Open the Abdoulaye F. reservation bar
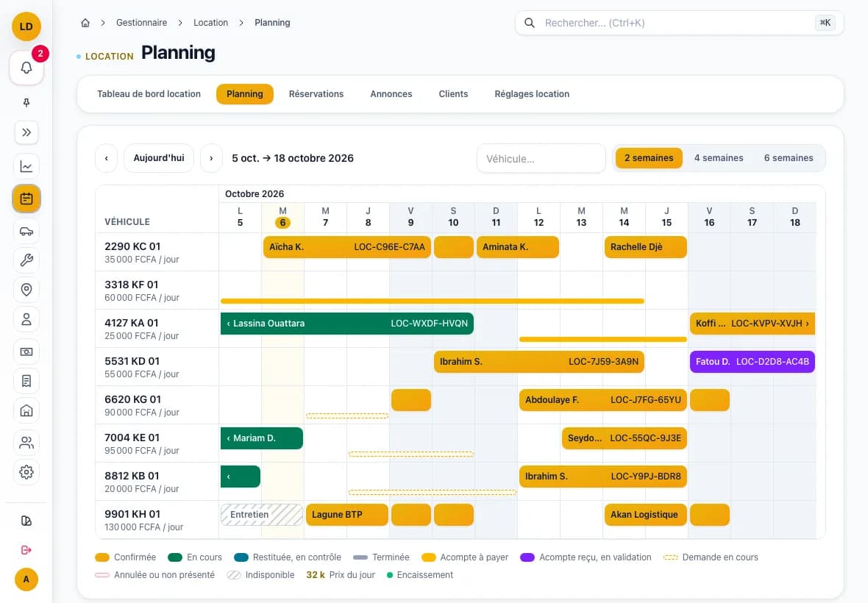This screenshot has height=603, width=868. pos(603,400)
